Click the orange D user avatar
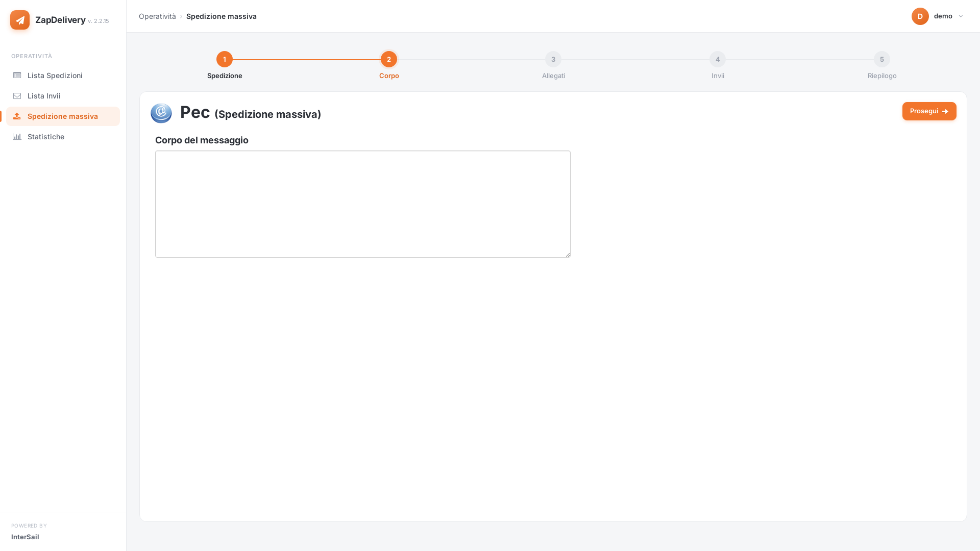 (x=920, y=16)
